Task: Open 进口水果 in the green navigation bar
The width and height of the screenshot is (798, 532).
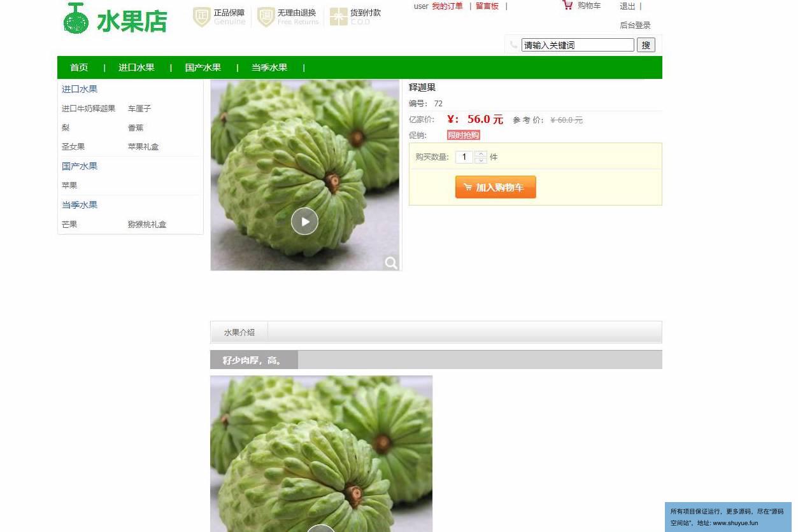Action: tap(136, 67)
